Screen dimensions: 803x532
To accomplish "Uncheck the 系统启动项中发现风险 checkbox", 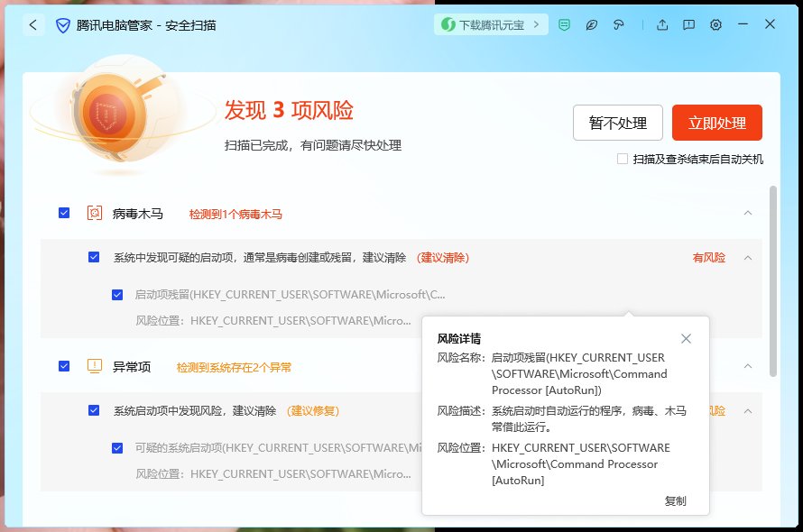I will click(94, 410).
